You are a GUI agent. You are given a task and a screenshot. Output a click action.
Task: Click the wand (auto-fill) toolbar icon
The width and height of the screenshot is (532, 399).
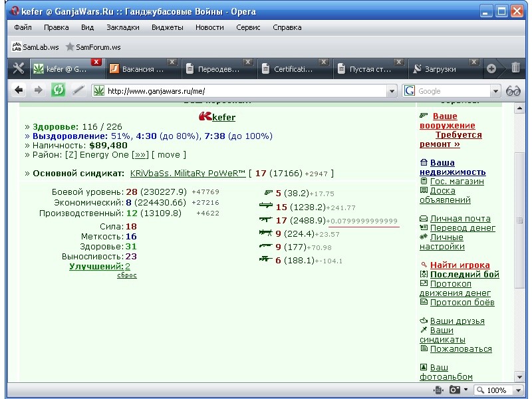(78, 90)
